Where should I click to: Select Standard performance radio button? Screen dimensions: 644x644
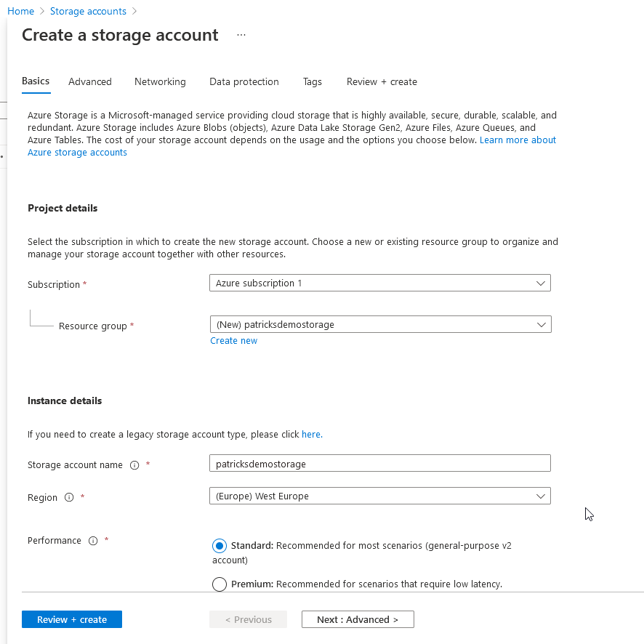pos(220,546)
